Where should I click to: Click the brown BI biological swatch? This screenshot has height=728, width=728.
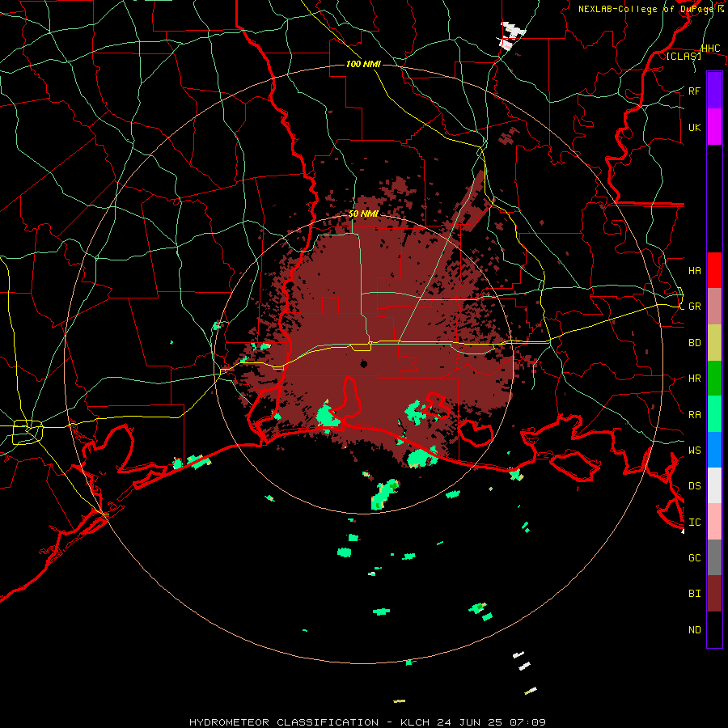click(x=714, y=594)
